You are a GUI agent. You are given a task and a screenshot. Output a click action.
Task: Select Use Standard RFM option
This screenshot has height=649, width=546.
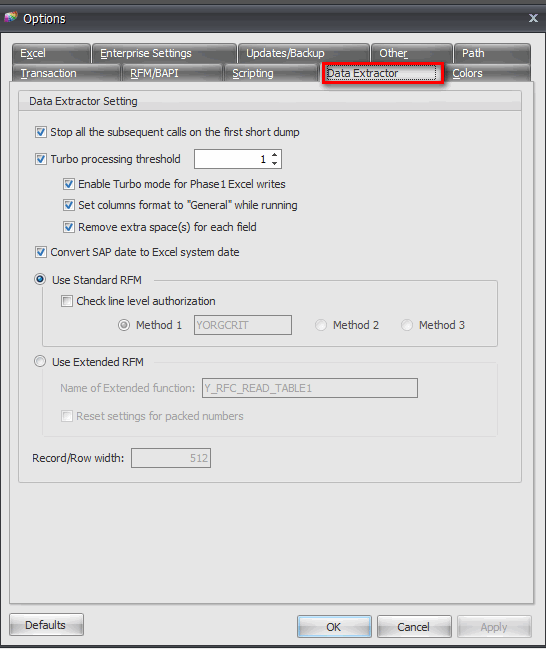(40, 280)
